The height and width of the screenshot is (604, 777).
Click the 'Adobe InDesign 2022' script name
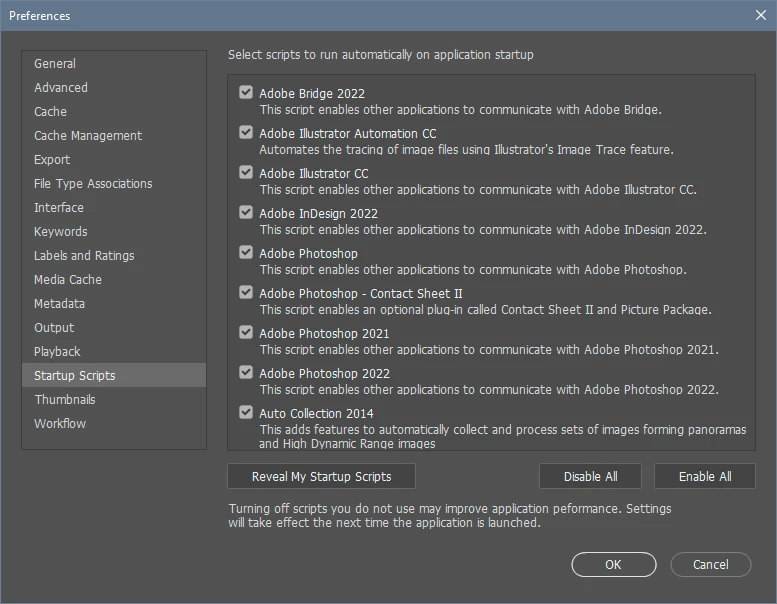[x=318, y=214]
